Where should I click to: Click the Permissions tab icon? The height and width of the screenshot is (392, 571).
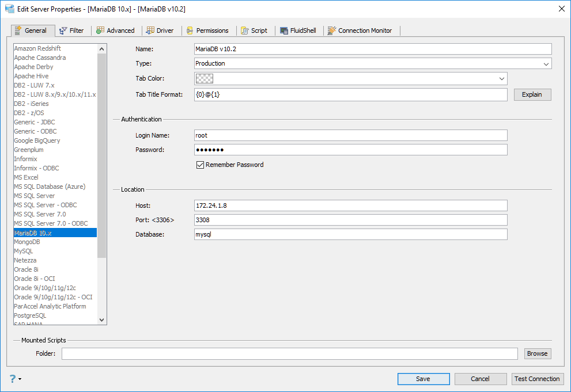pos(190,31)
